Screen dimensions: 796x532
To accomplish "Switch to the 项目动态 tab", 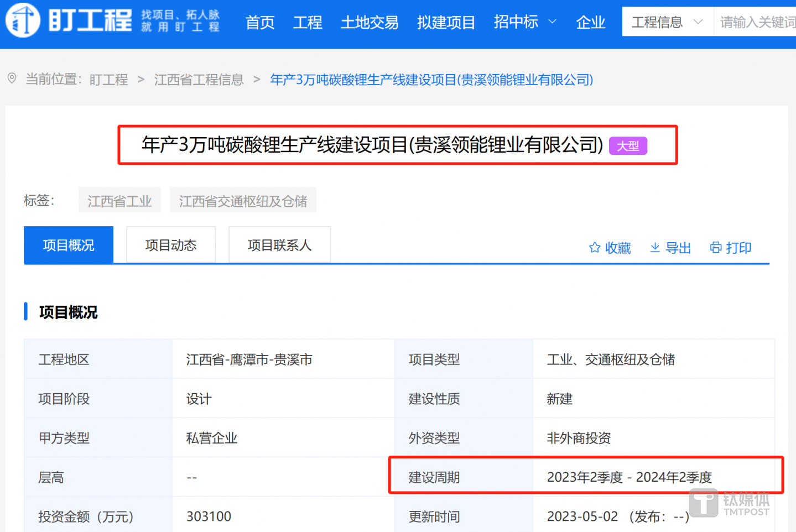I will [x=171, y=245].
